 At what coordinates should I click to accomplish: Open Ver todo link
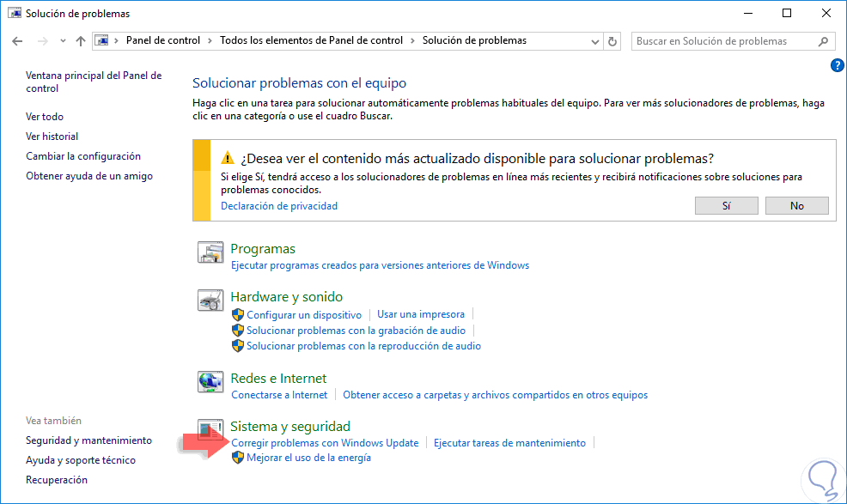coord(45,117)
